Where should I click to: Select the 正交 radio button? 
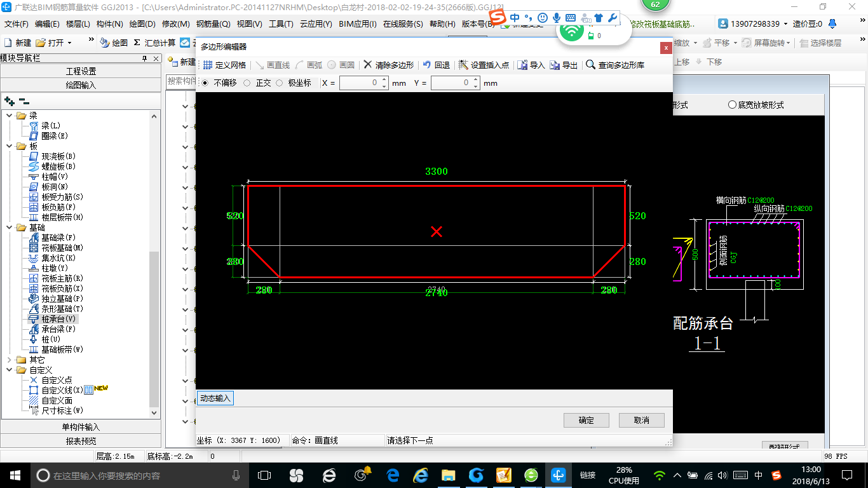click(x=247, y=83)
